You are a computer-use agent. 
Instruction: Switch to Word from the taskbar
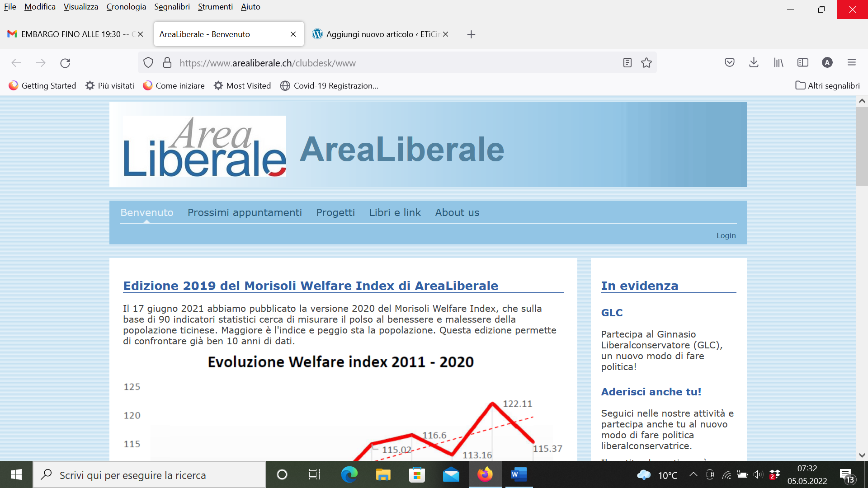point(519,474)
